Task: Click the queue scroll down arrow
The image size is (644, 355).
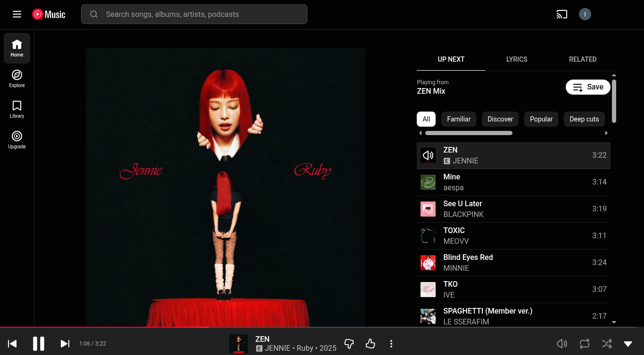Action: click(614, 322)
